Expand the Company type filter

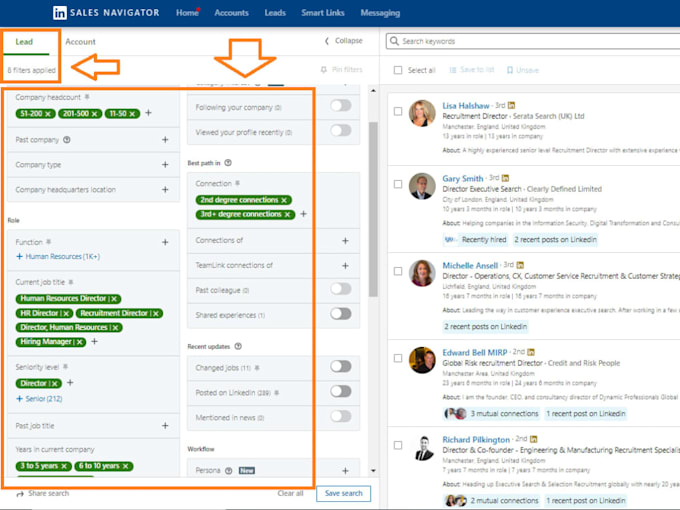coord(165,165)
